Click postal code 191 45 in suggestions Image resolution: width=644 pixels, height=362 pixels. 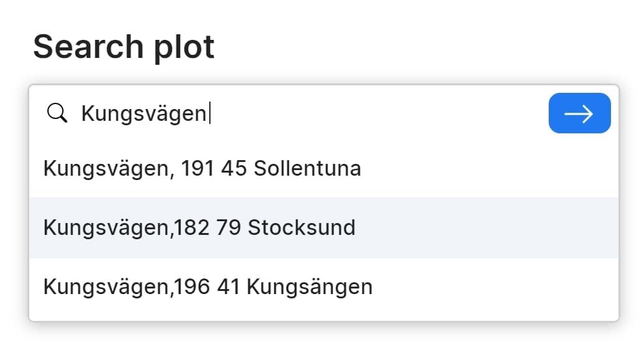(x=214, y=168)
